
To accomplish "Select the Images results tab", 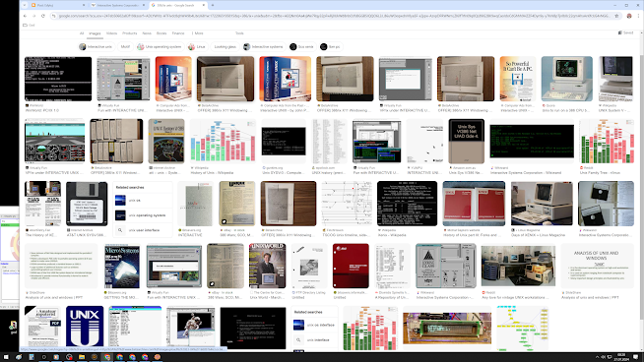I will coord(95,33).
